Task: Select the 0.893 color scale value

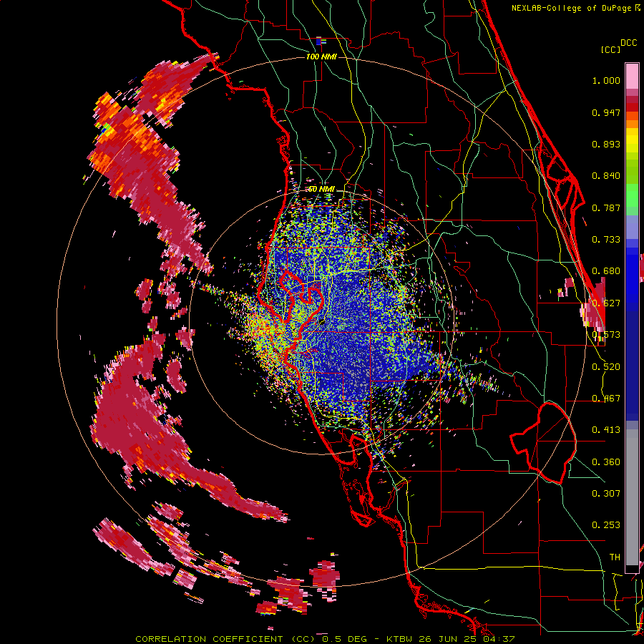Action: [606, 144]
